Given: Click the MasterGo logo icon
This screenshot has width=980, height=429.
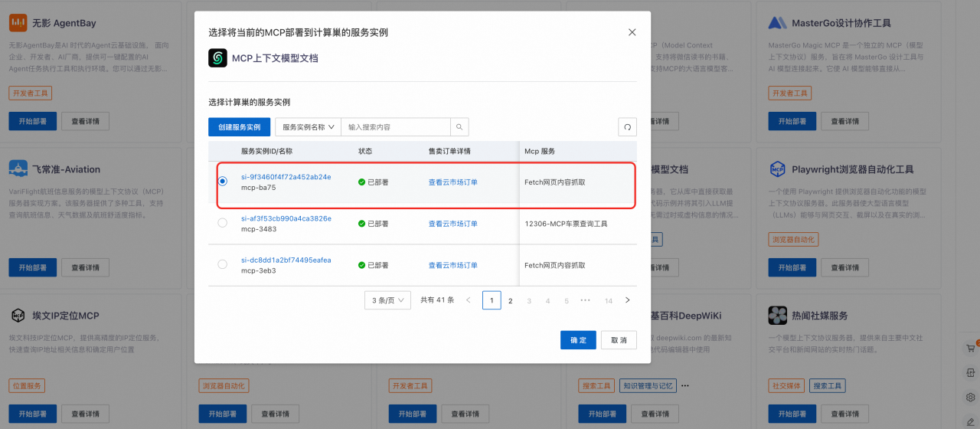Looking at the screenshot, I should click(x=778, y=23).
